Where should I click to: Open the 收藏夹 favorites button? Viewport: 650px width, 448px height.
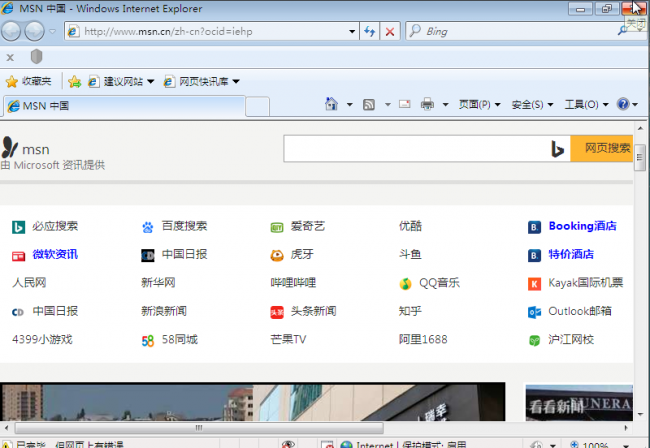[x=29, y=81]
